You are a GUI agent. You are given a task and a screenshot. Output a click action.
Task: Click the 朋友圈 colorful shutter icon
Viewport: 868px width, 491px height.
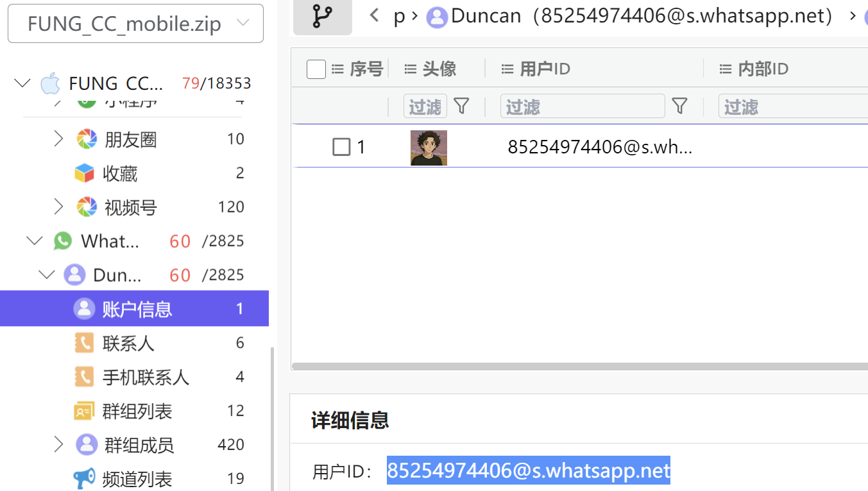pyautogui.click(x=87, y=139)
